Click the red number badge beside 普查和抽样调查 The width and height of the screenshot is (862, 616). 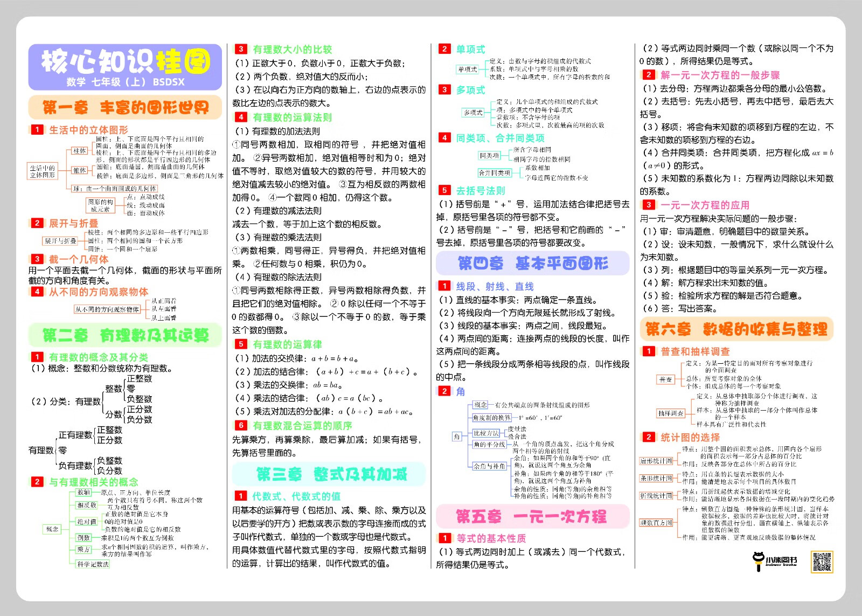pos(649,351)
